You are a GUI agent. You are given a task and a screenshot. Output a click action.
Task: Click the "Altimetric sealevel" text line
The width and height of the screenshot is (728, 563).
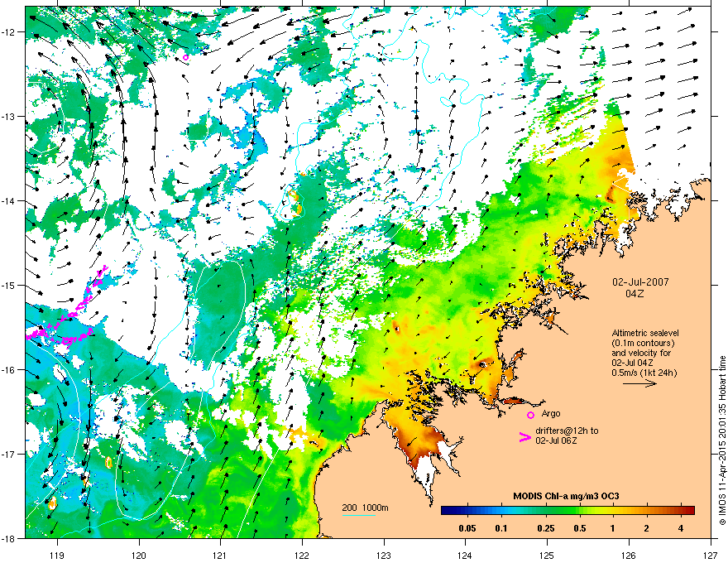click(645, 333)
